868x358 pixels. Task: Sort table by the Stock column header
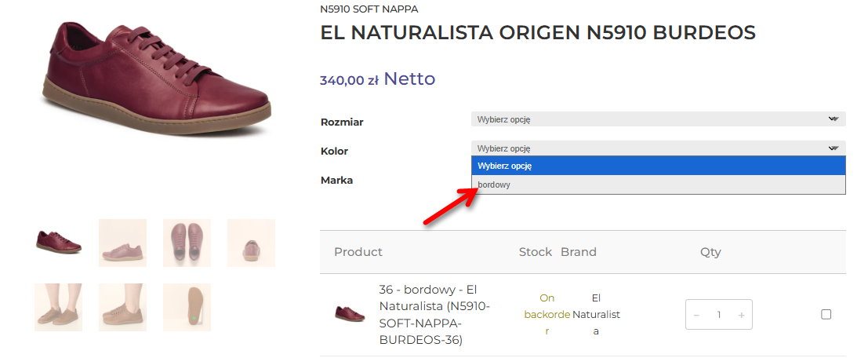[x=535, y=252]
